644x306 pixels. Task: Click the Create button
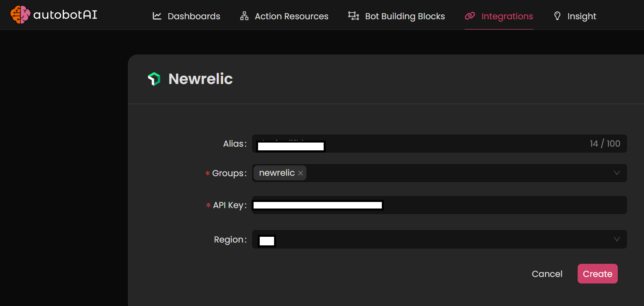click(x=598, y=274)
